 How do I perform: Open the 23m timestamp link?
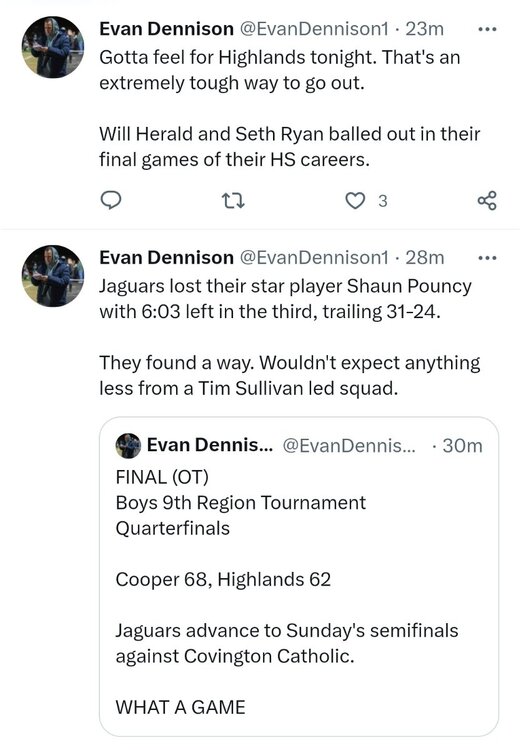pos(425,29)
